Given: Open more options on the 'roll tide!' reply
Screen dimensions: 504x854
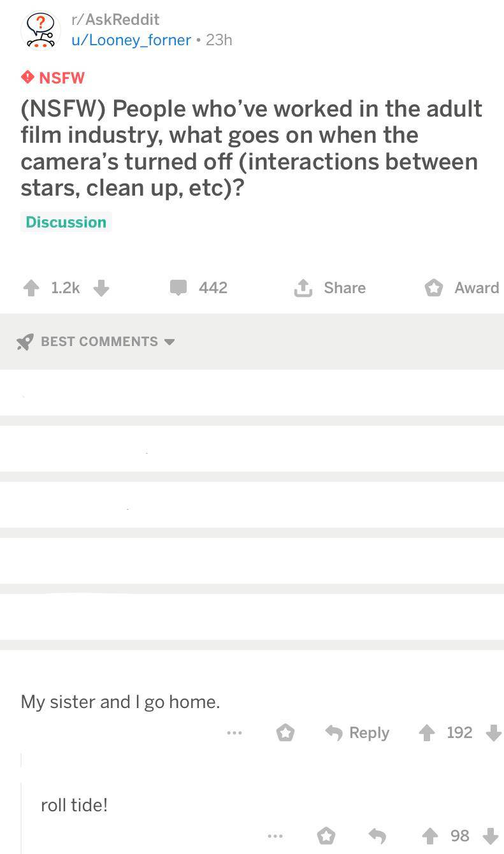Looking at the screenshot, I should (275, 836).
